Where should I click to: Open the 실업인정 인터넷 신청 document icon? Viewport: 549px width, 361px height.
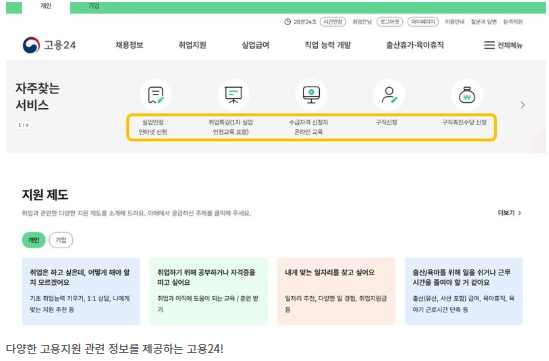tap(155, 95)
